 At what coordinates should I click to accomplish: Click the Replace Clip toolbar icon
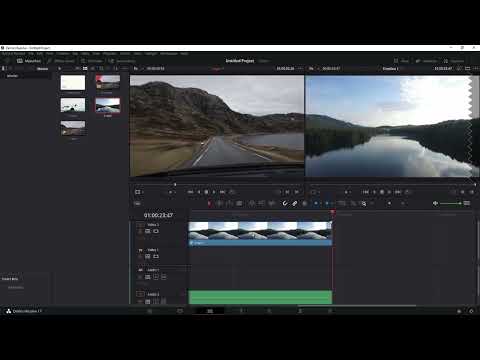click(272, 203)
